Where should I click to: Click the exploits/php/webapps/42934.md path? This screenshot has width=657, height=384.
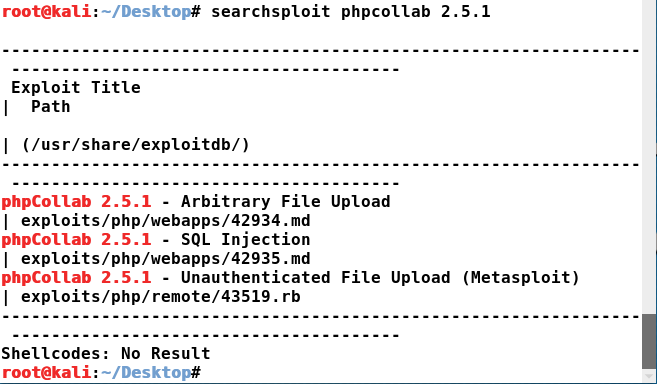click(166, 221)
